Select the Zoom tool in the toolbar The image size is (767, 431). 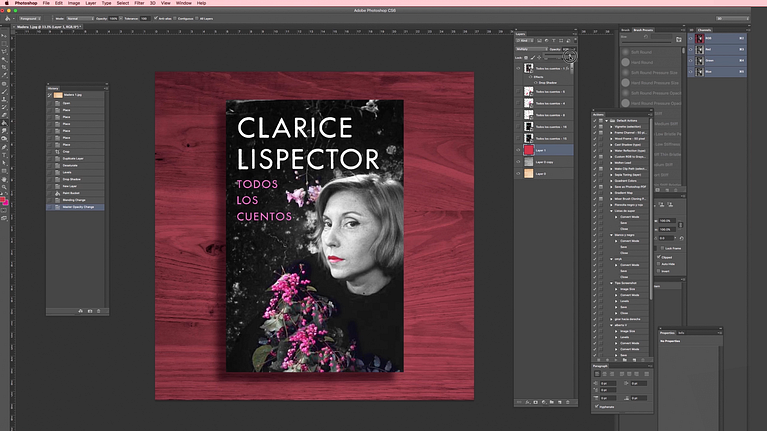[5, 189]
